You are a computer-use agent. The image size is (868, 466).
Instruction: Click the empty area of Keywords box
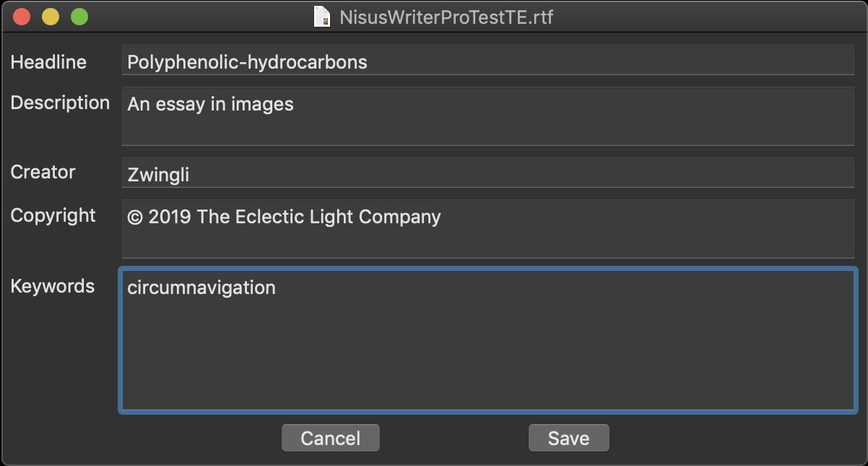point(487,354)
